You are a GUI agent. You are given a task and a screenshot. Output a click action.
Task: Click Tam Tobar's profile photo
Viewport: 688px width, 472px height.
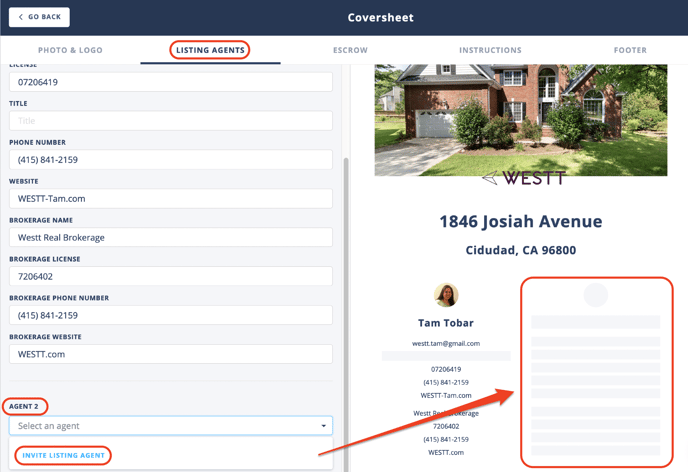click(446, 295)
